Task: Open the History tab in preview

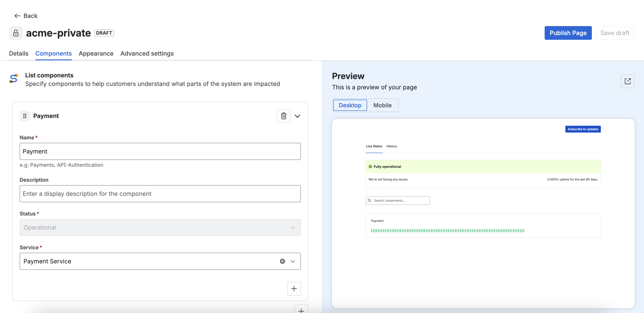Action: pos(391,146)
